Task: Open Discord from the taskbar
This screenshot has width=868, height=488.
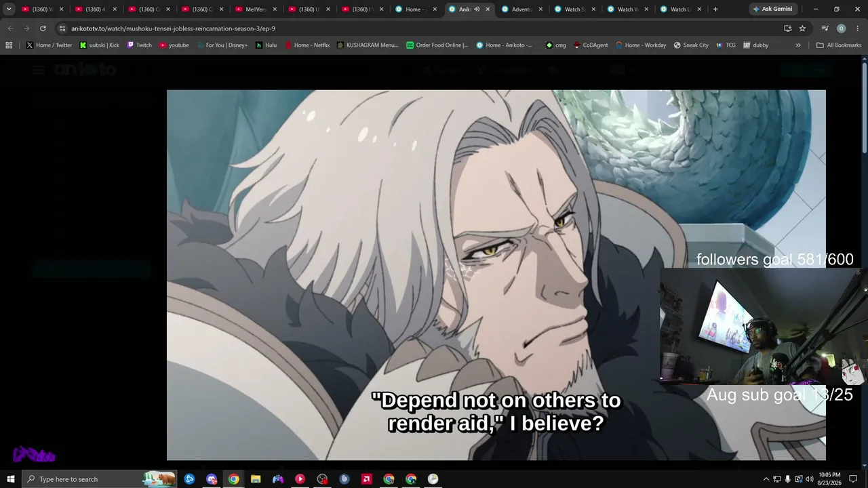Action: pyautogui.click(x=212, y=479)
